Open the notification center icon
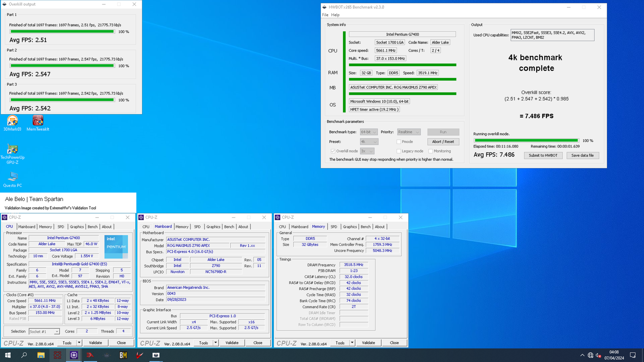Screen dimensions: 644x362 (633, 355)
